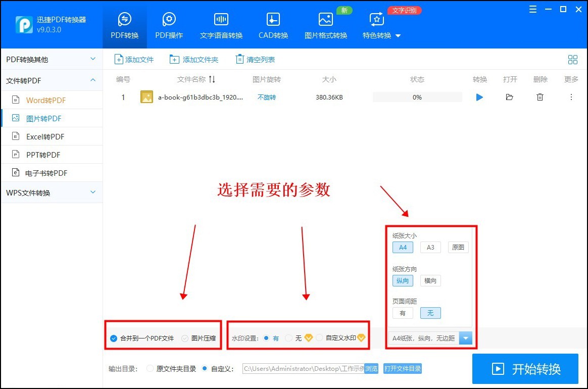The image size is (588, 389).
Task: Start converting the file via the play icon
Action: coord(479,97)
